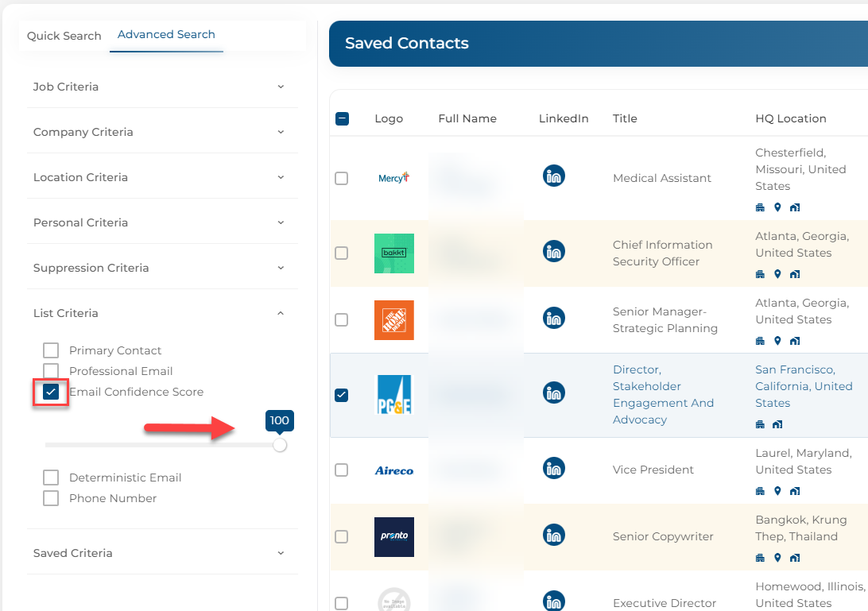Click the Home Depot company logo

(393, 320)
